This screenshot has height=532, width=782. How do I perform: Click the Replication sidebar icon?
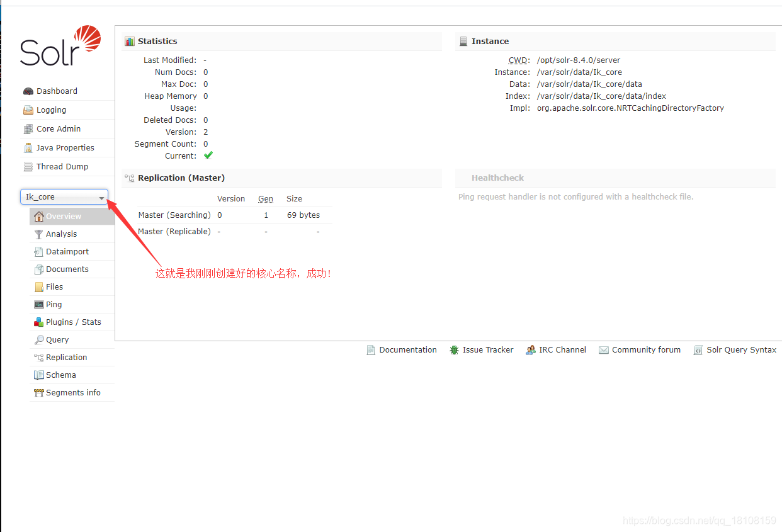[x=39, y=357]
